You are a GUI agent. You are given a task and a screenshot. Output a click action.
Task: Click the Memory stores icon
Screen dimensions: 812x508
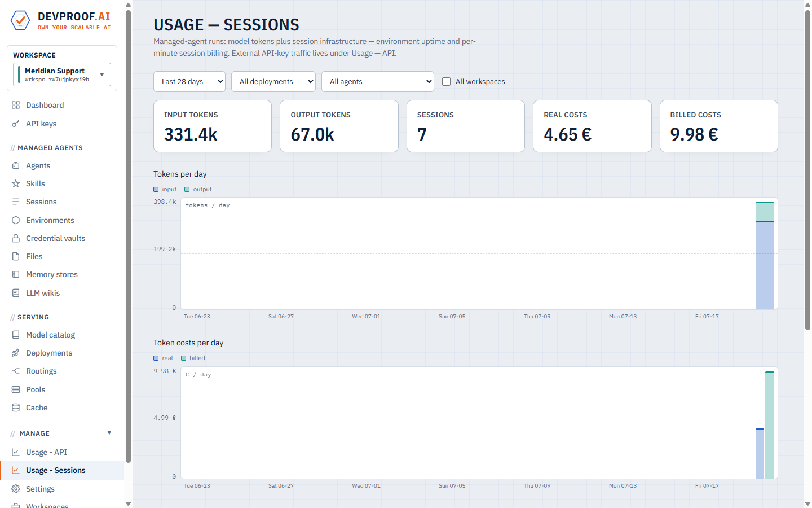pos(16,274)
